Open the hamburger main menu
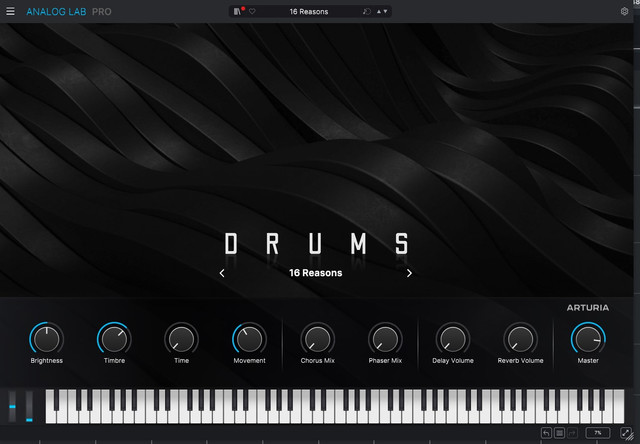This screenshot has height=444, width=640. [10, 11]
